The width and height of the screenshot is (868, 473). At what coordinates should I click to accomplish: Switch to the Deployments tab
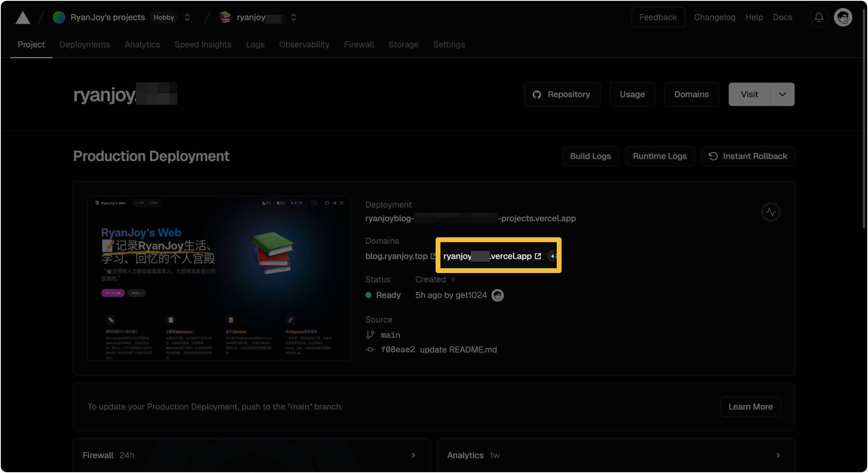click(85, 45)
